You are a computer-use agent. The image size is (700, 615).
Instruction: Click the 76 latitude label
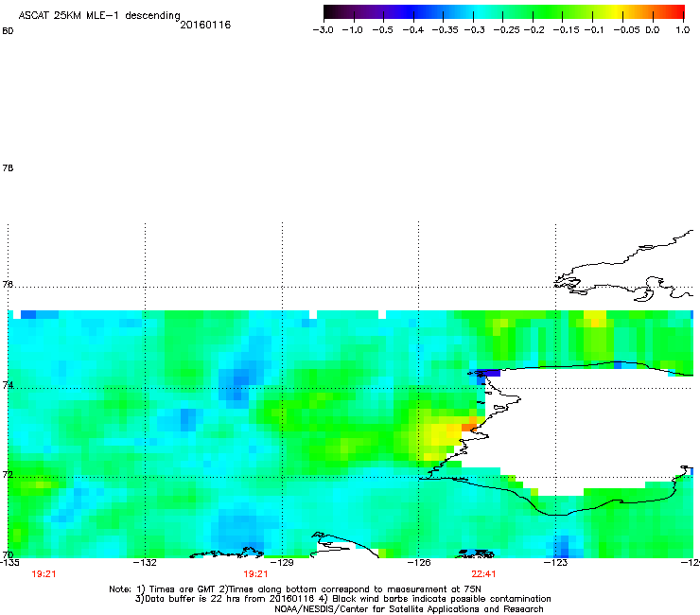point(8,285)
